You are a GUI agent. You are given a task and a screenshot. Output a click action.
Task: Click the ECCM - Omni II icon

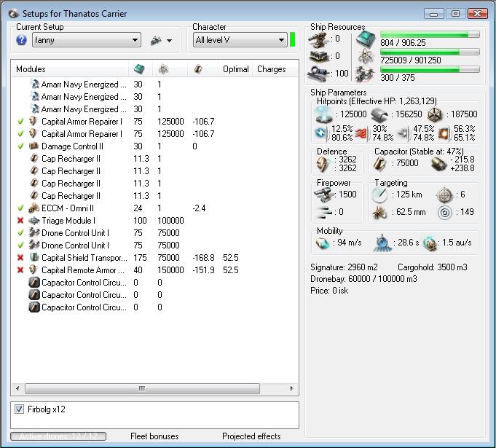(34, 208)
